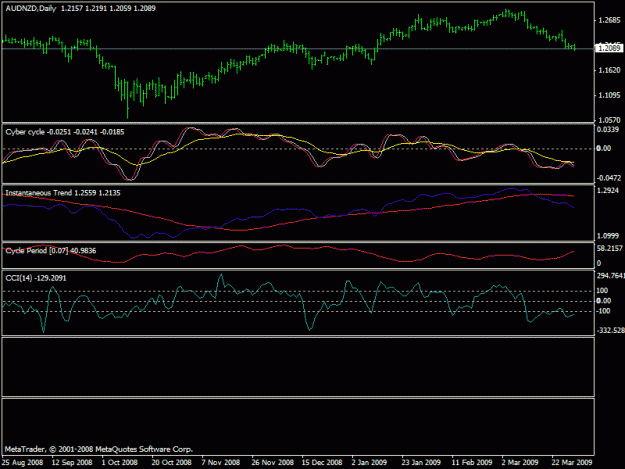Click the 15 Dec 2008 date label

pos(322,462)
